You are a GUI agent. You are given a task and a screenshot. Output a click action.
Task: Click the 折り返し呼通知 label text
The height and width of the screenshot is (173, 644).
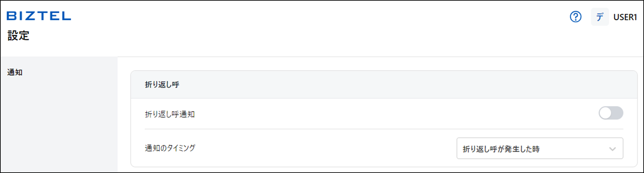[x=170, y=114]
